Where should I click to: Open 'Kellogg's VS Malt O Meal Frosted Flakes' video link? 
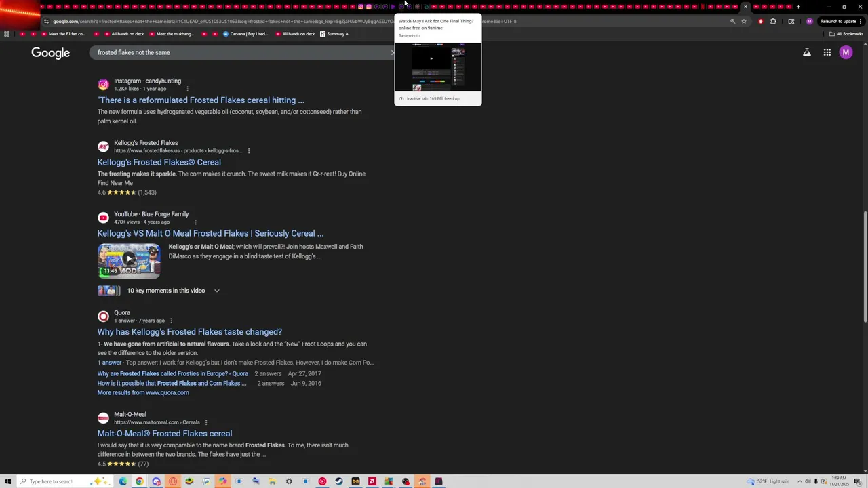[x=210, y=233]
